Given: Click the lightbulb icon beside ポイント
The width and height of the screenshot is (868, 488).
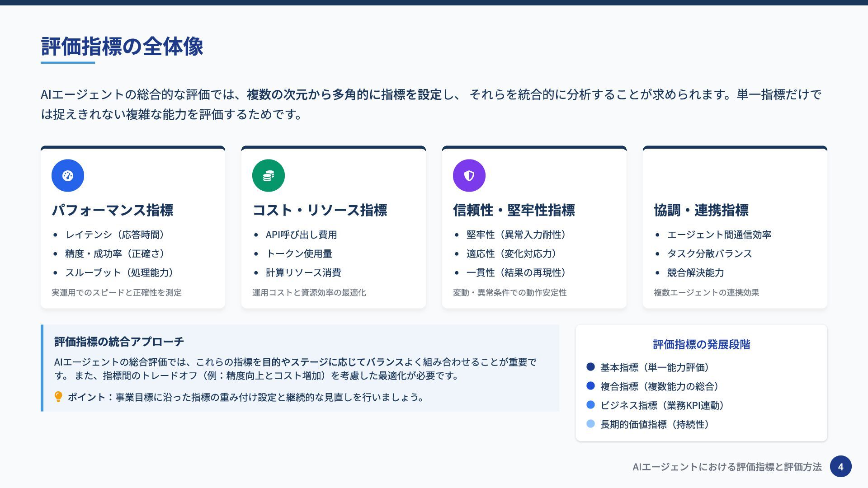Looking at the screenshot, I should (x=58, y=397).
